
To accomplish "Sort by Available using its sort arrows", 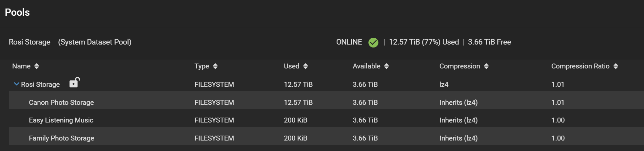I will 386,66.
